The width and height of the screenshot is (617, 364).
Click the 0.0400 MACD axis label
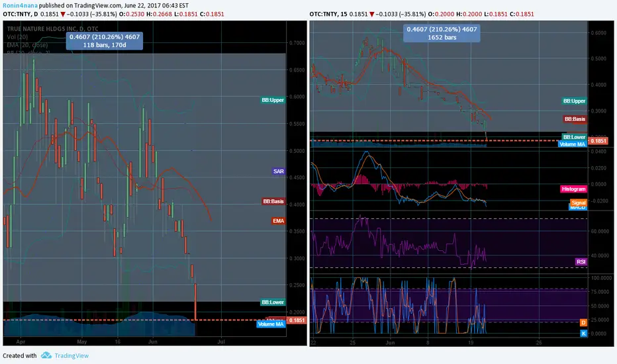coord(598,152)
